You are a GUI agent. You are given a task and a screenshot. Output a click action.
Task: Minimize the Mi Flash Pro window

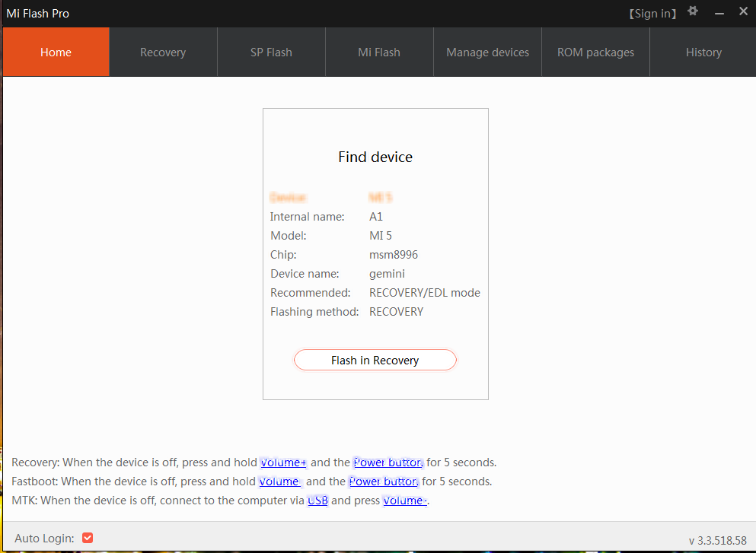point(719,14)
